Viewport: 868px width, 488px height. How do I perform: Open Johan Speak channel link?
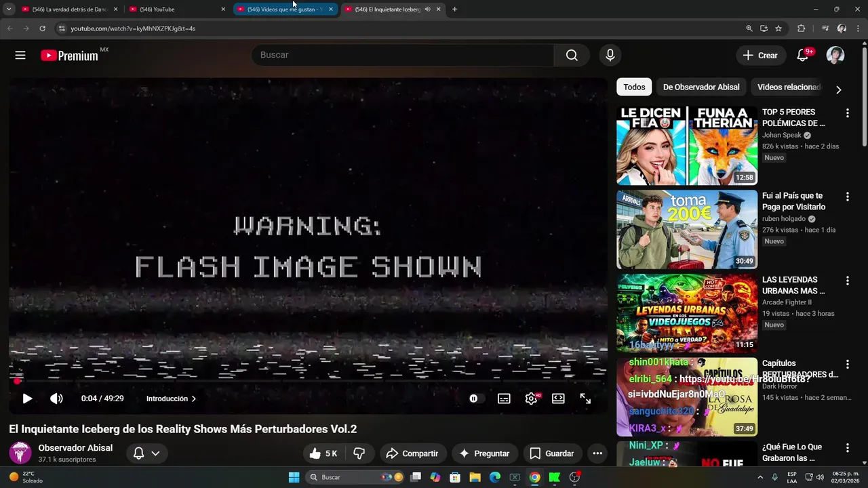click(781, 135)
